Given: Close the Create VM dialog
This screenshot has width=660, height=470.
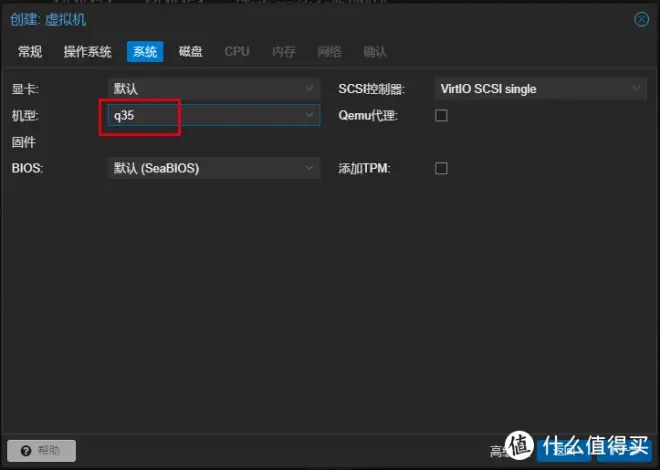Looking at the screenshot, I should pos(641,19).
